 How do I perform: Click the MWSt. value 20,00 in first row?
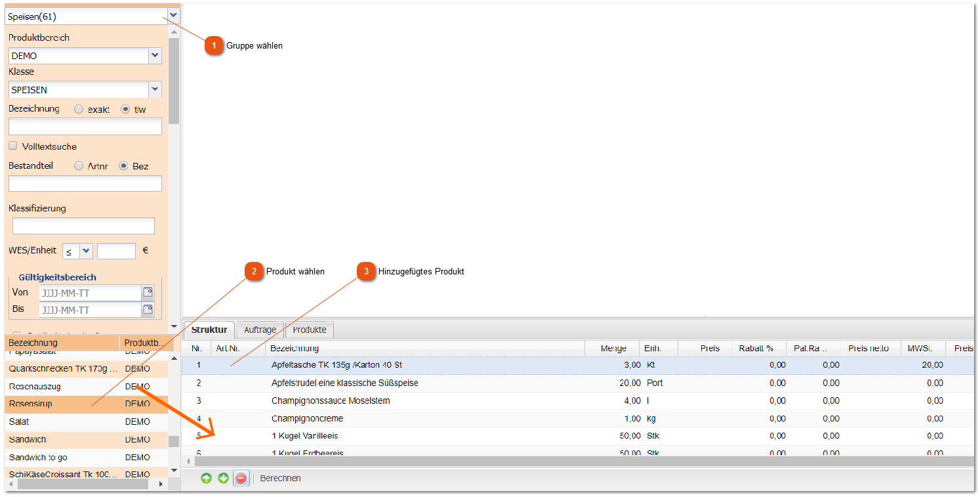click(933, 364)
